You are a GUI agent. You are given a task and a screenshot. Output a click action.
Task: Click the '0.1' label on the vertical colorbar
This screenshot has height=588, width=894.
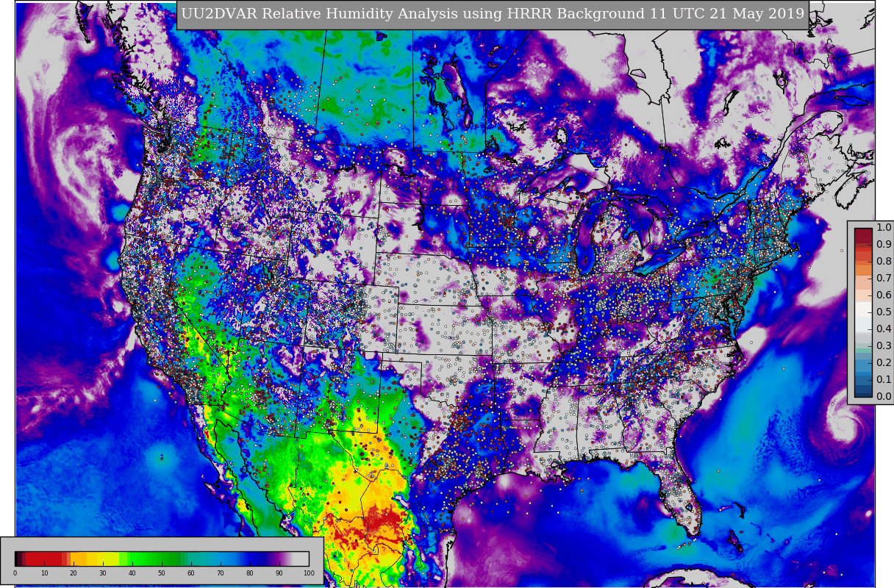point(884,379)
